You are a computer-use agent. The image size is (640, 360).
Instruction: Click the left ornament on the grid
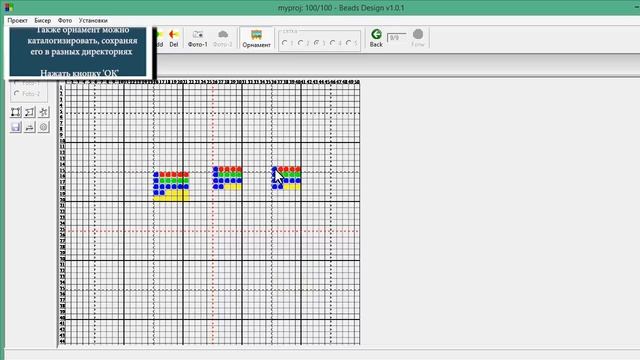tap(171, 186)
